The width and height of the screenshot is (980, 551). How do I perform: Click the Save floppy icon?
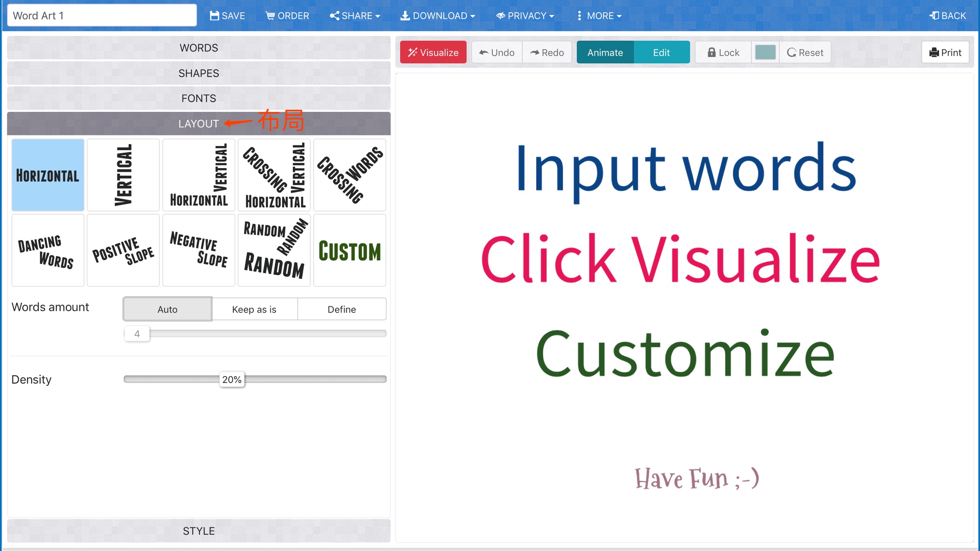[214, 16]
